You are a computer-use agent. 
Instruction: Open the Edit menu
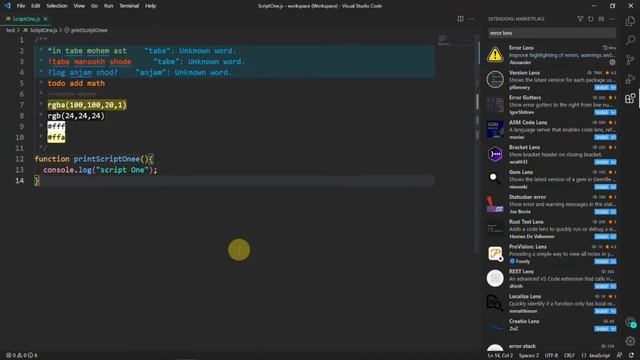click(x=36, y=6)
